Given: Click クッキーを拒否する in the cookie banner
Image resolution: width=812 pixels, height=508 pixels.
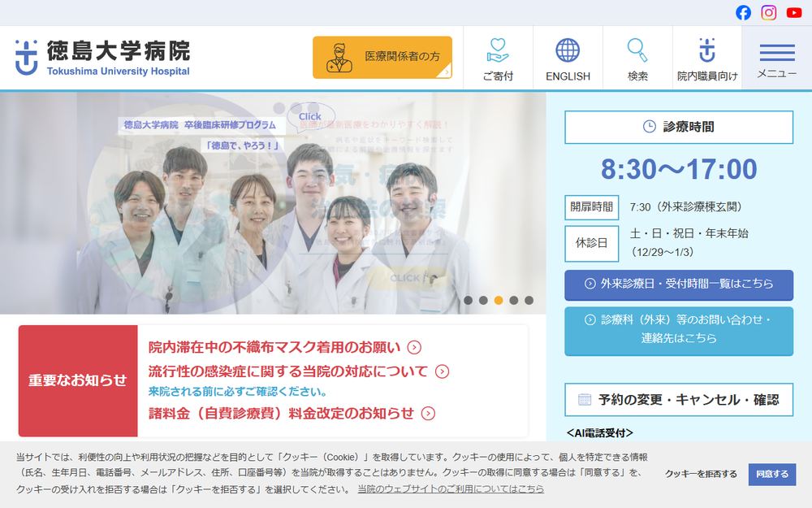Looking at the screenshot, I should click(x=701, y=474).
